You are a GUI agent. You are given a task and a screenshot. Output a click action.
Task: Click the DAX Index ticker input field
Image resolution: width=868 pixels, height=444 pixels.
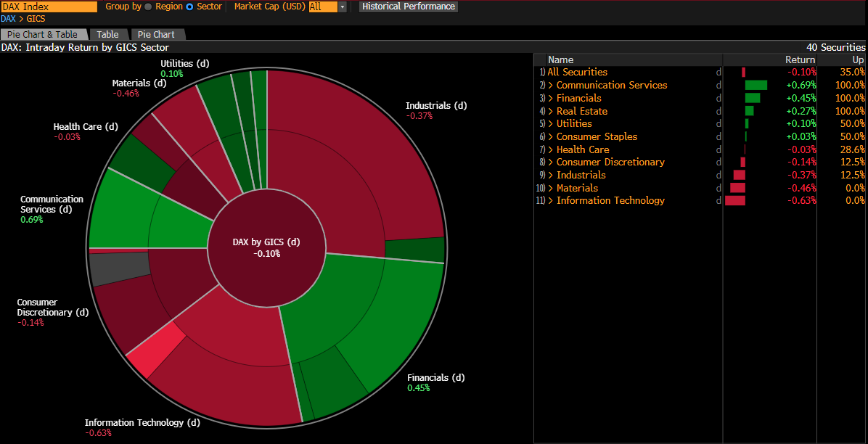49,7
